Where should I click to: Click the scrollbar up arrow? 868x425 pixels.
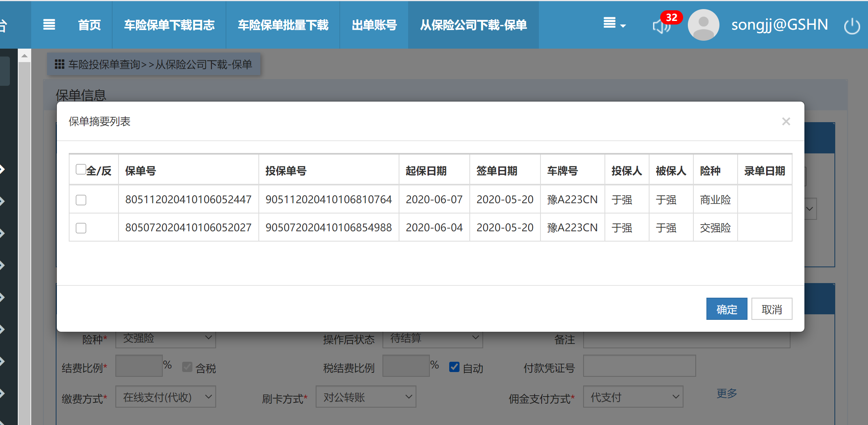(24, 56)
